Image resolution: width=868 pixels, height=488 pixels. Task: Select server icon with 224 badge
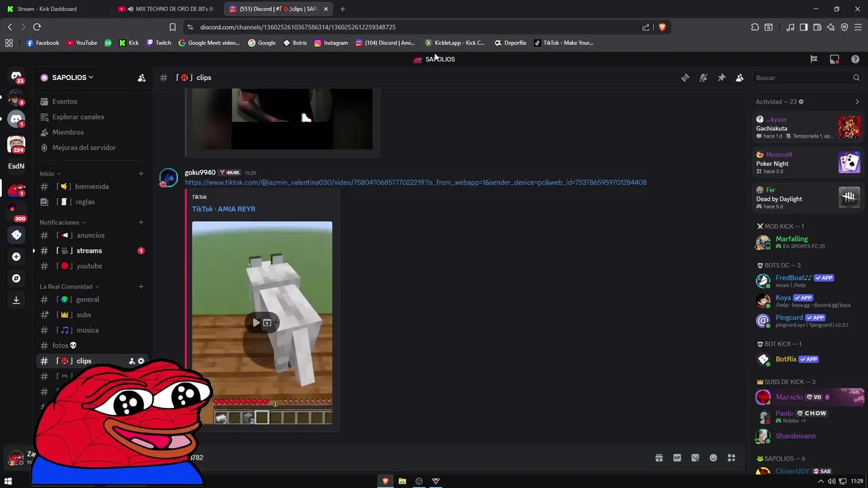16,144
